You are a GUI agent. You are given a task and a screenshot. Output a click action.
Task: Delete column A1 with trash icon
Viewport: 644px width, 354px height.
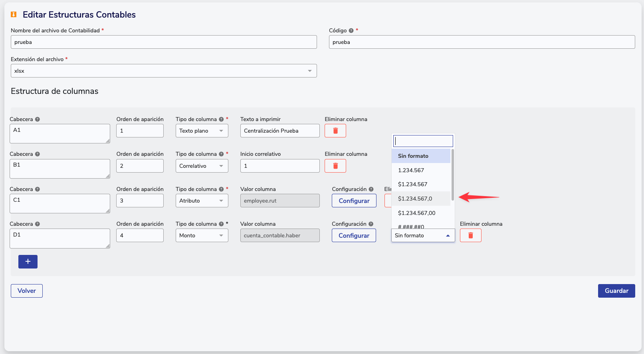click(x=335, y=131)
